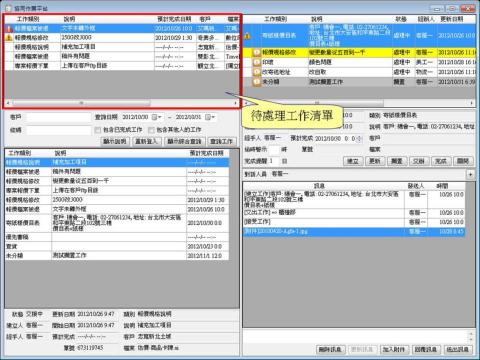The width and height of the screenshot is (480, 360).
Task: Toggle the 包含已完成工作 checkbox
Action: point(98,130)
